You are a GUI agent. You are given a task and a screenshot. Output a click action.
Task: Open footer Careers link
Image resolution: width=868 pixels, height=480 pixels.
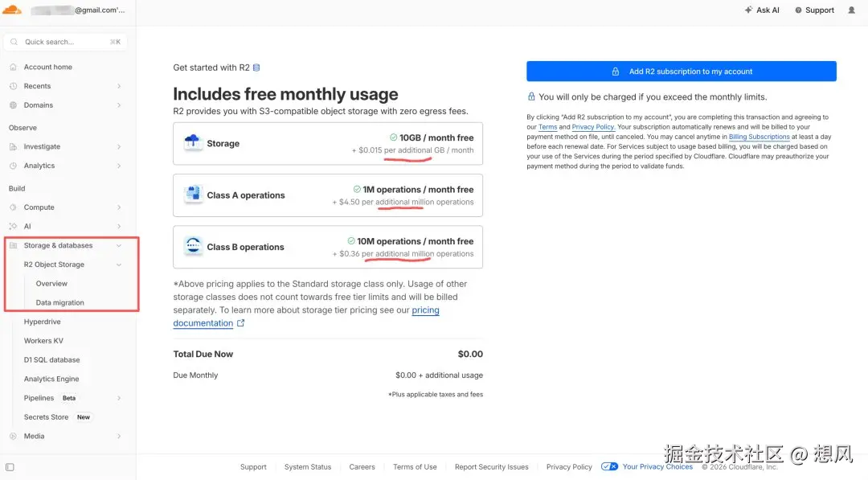pyautogui.click(x=362, y=466)
